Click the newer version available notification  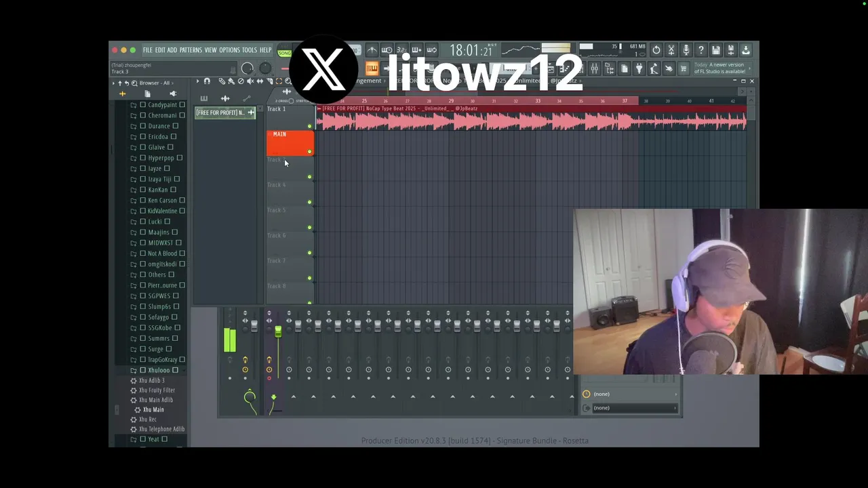click(722, 68)
